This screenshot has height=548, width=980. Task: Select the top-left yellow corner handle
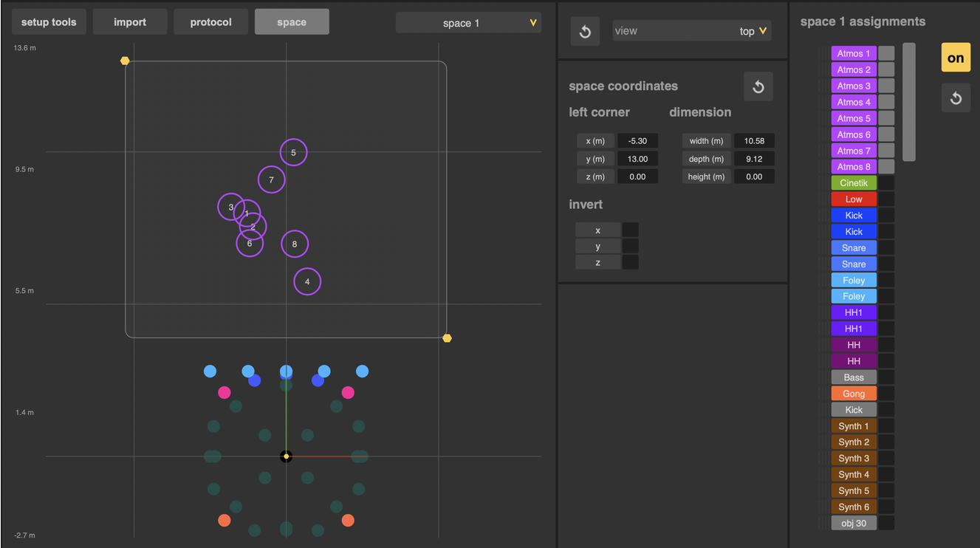125,61
